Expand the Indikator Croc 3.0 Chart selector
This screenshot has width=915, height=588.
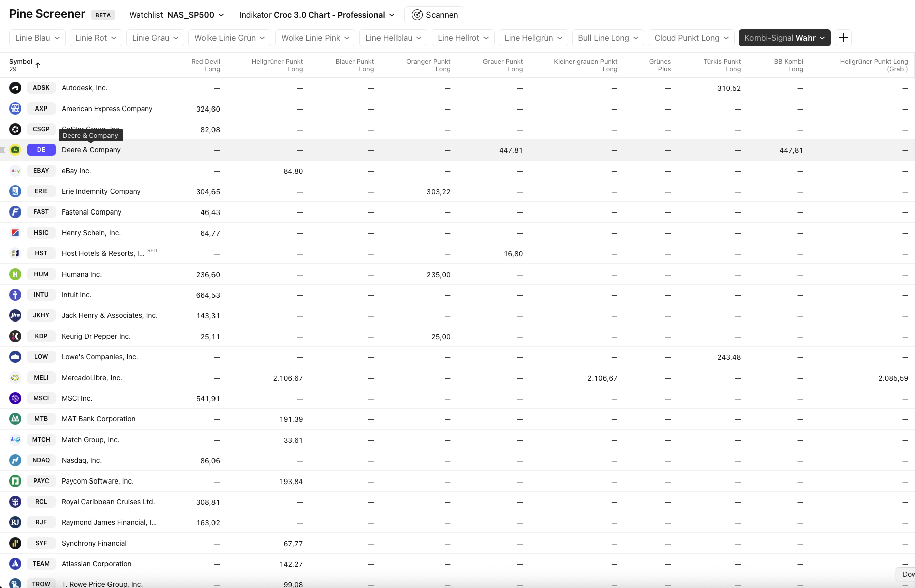(x=316, y=15)
